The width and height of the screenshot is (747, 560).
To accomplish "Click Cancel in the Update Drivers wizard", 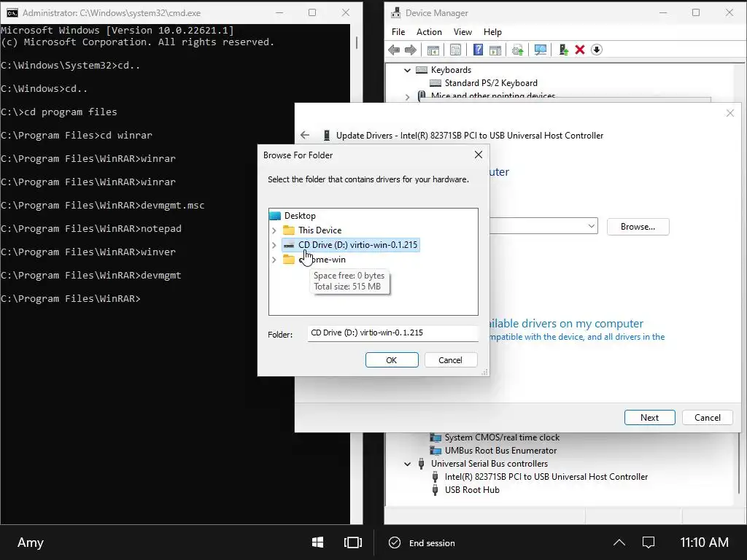I will (x=708, y=418).
